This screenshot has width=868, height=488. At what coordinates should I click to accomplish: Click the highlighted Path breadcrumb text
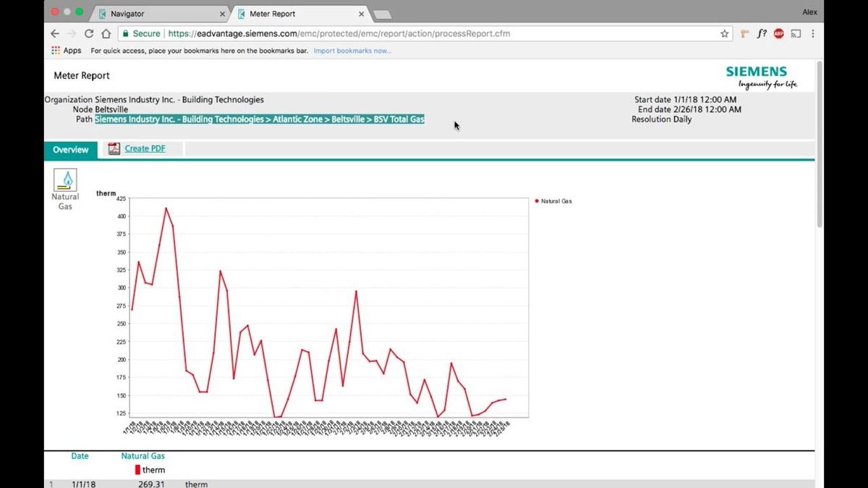pos(260,119)
